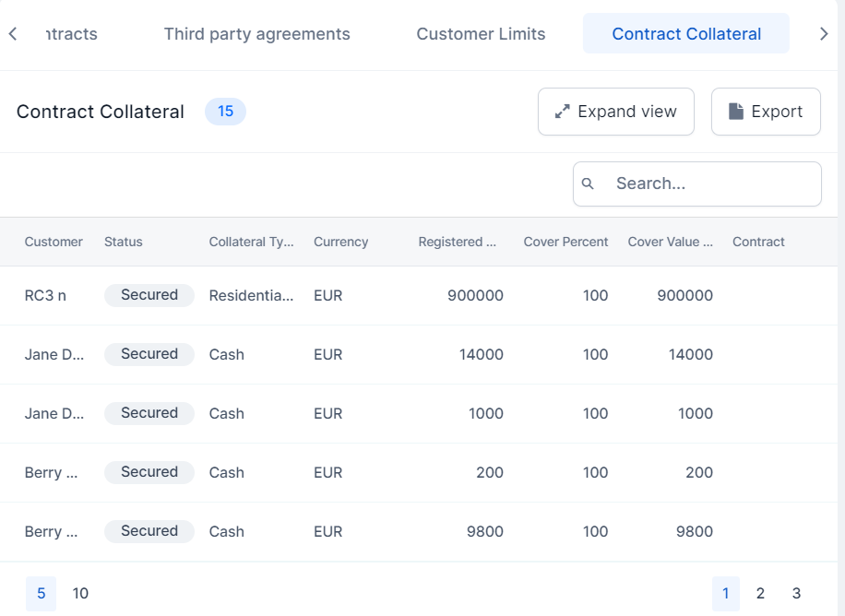Click the left chevron to scroll tabs back

(13, 34)
